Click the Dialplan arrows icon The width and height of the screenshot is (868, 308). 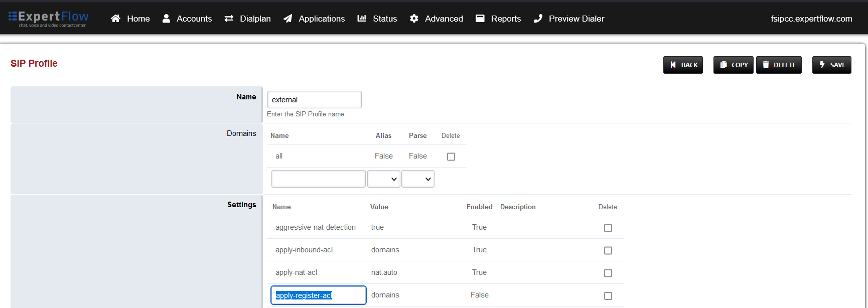coord(229,19)
